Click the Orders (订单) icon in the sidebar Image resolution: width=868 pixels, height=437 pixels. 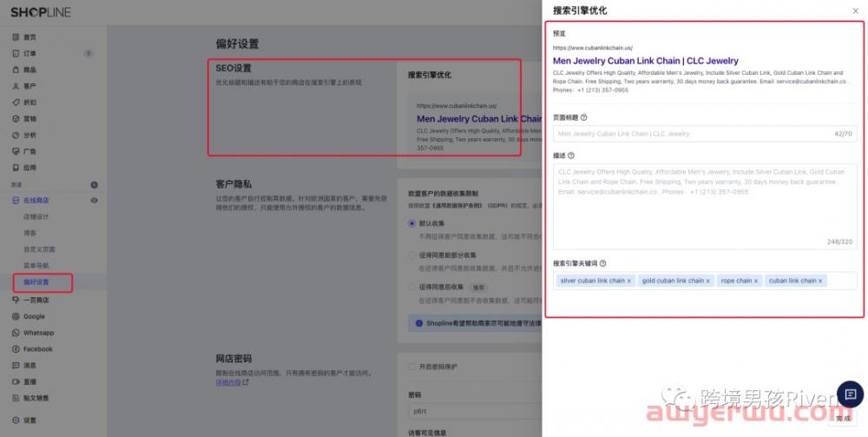point(16,53)
